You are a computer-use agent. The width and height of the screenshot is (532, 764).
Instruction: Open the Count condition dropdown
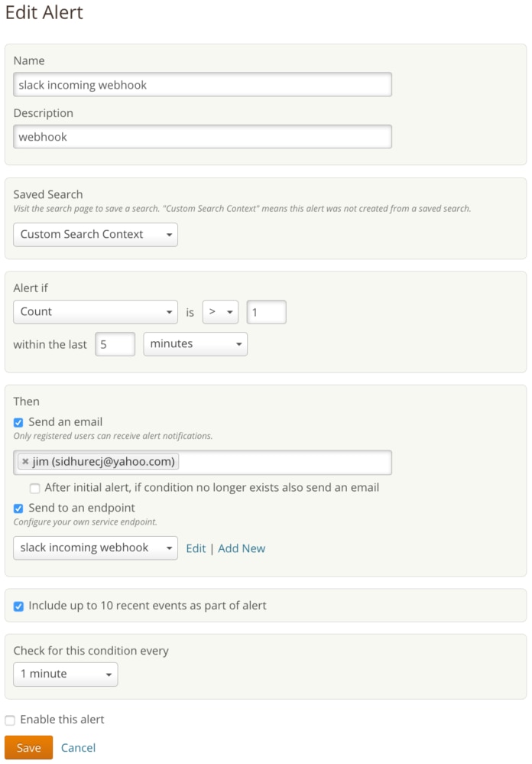tap(96, 312)
